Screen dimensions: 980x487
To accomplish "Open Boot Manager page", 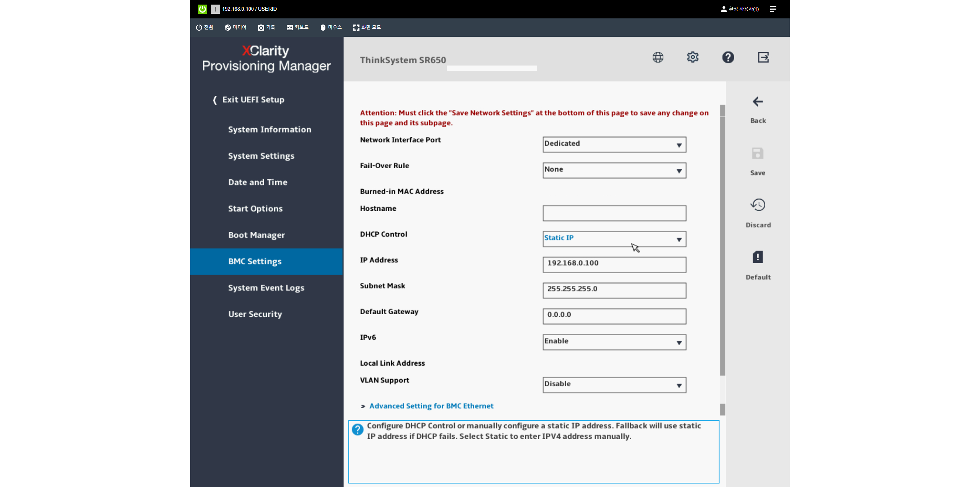I will (256, 235).
